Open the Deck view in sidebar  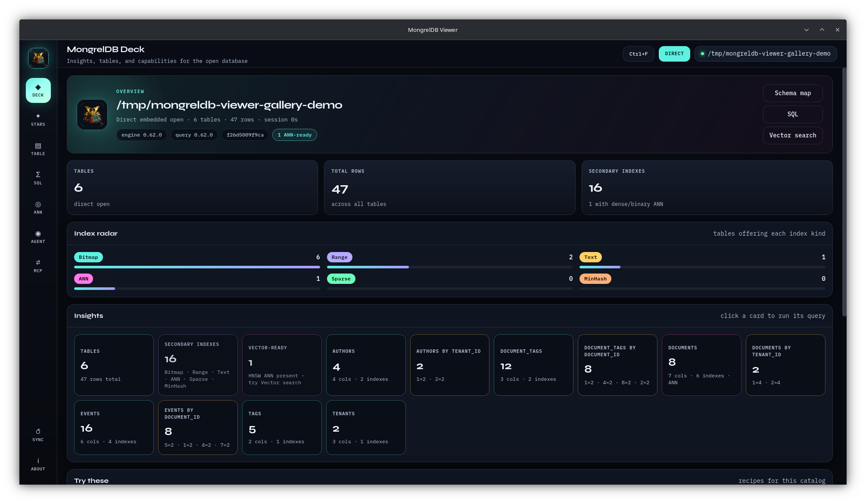pyautogui.click(x=38, y=90)
